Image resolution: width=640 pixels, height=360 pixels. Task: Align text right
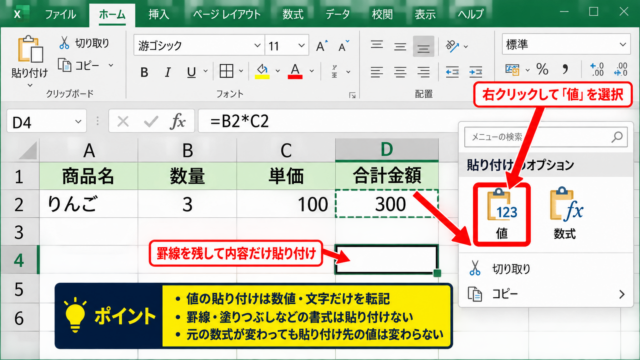[423, 72]
